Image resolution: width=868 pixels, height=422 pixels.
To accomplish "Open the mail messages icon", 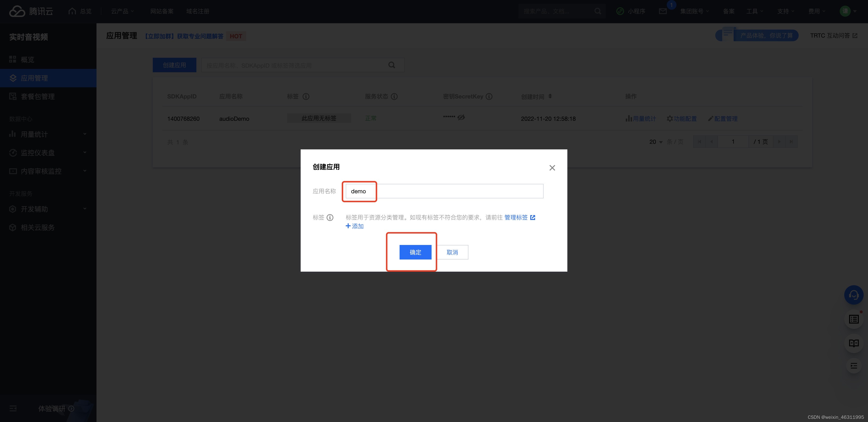I will pyautogui.click(x=662, y=11).
